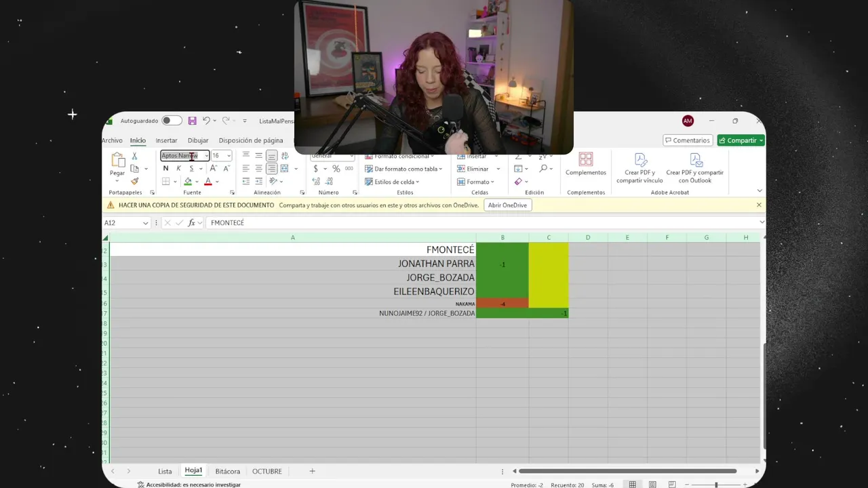The height and width of the screenshot is (488, 868).
Task: Click Wrap Text icon
Action: click(x=285, y=156)
